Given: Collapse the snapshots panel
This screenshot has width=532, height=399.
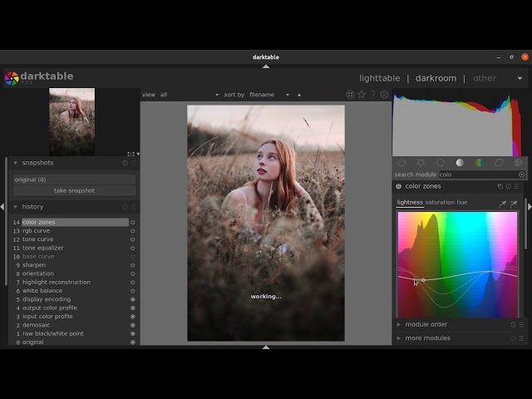Looking at the screenshot, I should click(x=15, y=163).
